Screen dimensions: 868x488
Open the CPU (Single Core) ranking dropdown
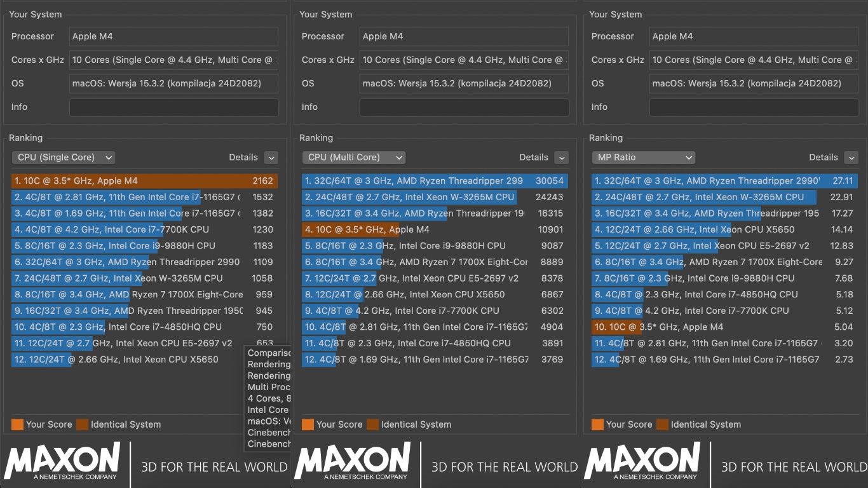tap(64, 158)
